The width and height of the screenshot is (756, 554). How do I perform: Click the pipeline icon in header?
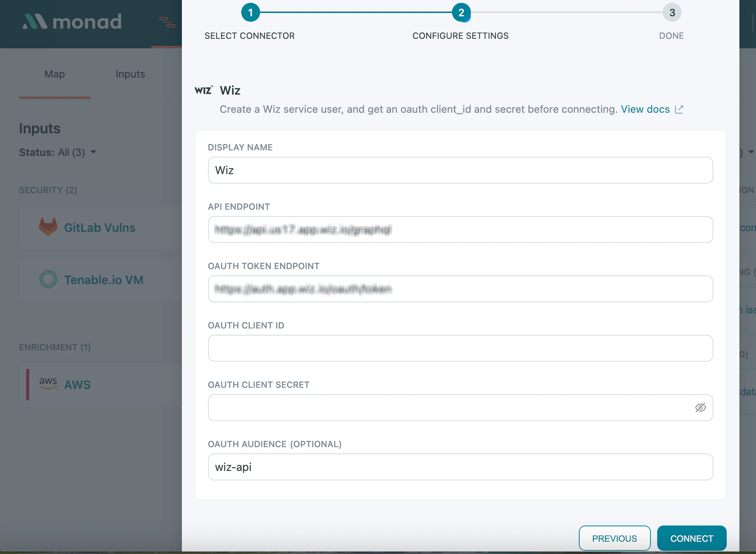pos(167,22)
